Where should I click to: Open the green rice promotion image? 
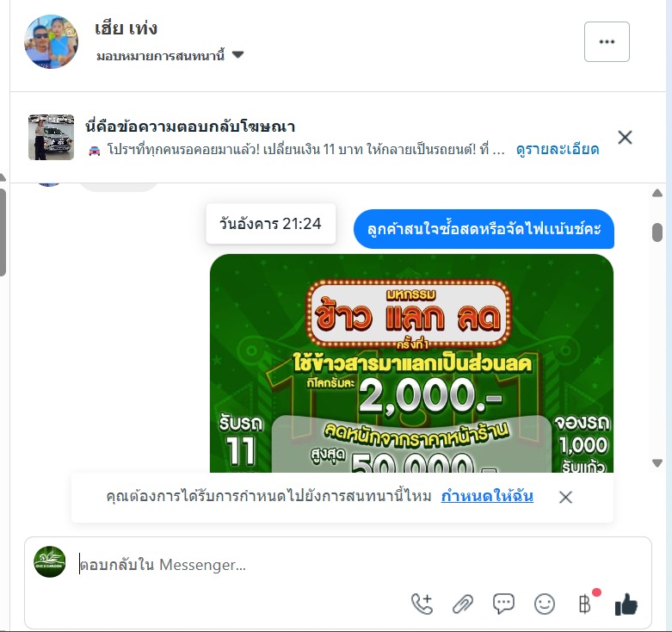click(411, 363)
